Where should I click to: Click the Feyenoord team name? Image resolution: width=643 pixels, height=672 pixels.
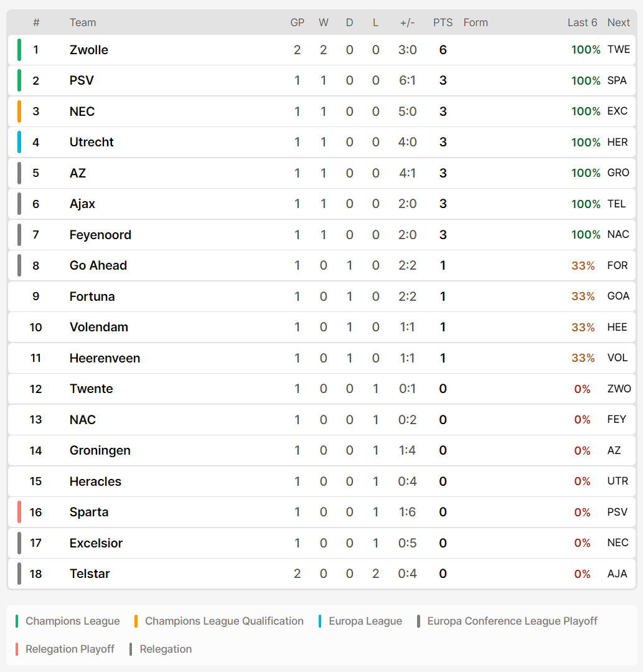click(100, 235)
